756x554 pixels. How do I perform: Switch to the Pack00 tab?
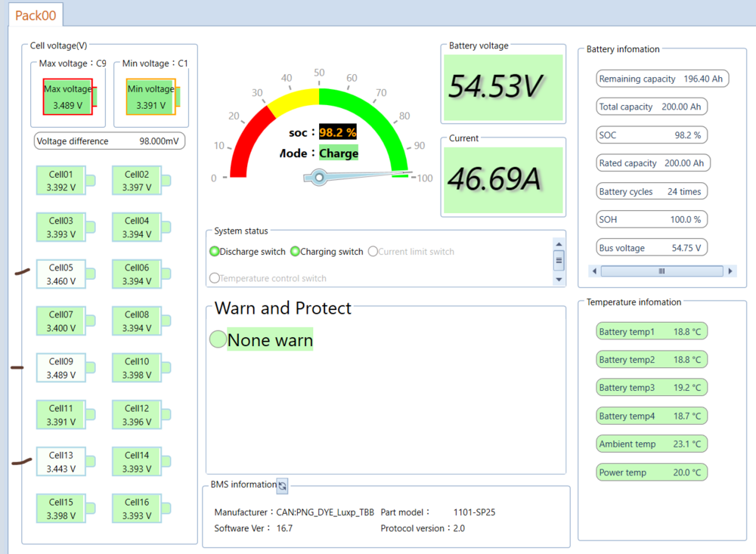pos(36,14)
